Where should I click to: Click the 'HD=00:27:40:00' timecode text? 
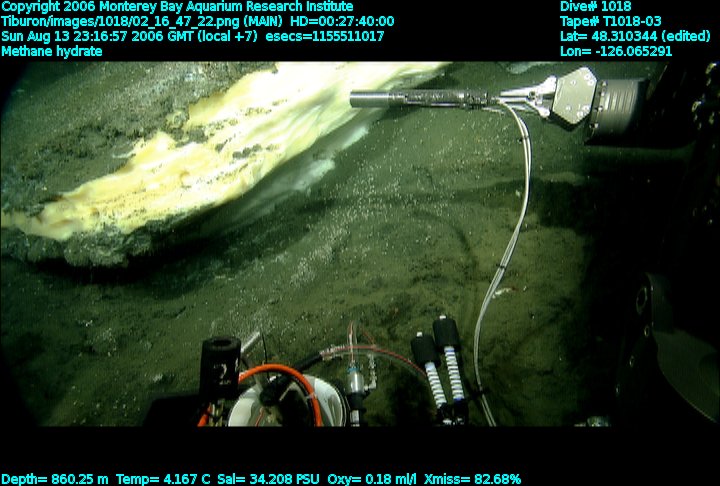tap(342, 22)
